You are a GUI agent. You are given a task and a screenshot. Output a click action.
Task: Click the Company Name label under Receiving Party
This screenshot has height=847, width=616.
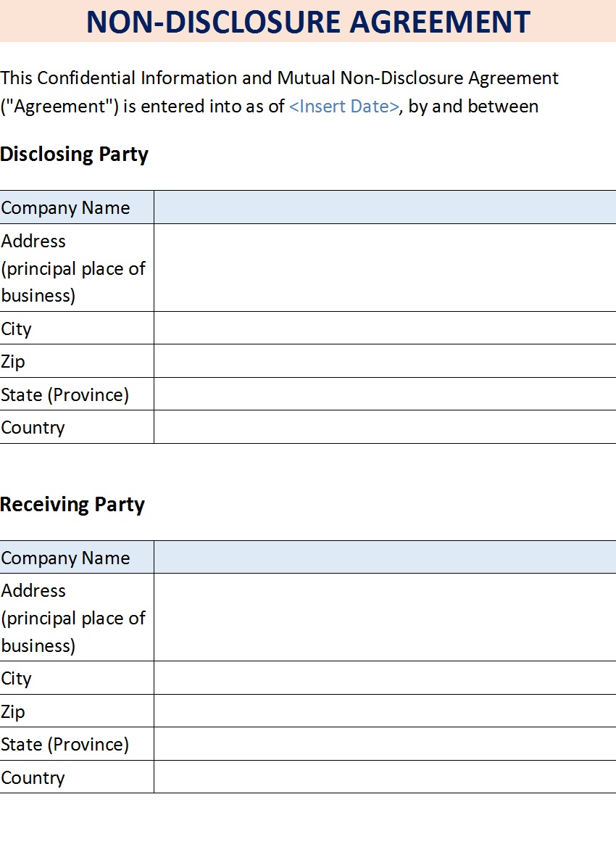click(65, 558)
